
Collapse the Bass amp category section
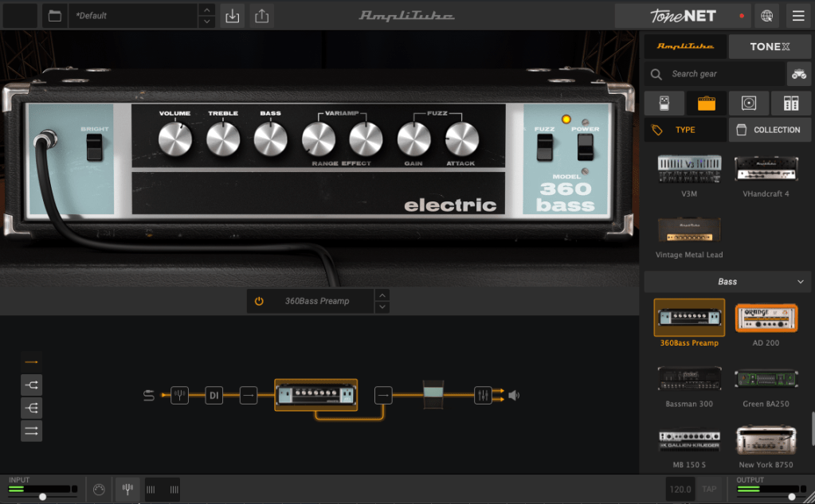tap(801, 282)
